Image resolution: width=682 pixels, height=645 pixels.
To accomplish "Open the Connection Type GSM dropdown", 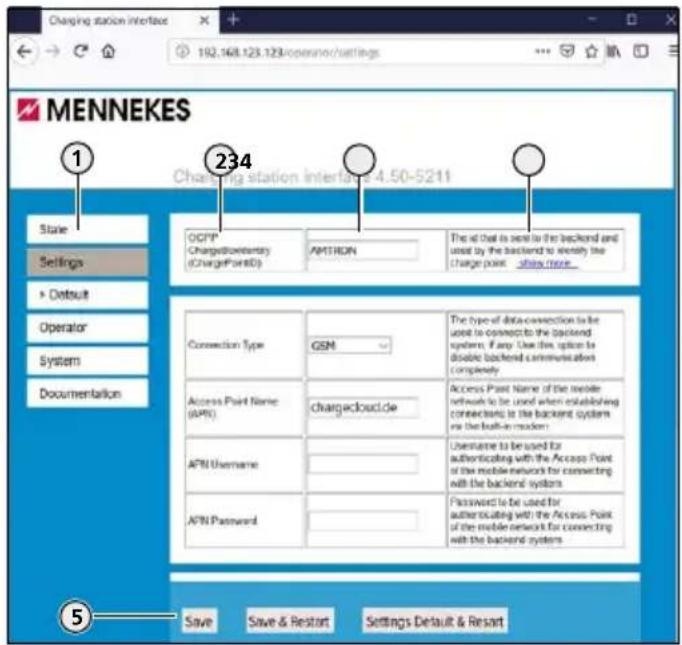I will [349, 345].
